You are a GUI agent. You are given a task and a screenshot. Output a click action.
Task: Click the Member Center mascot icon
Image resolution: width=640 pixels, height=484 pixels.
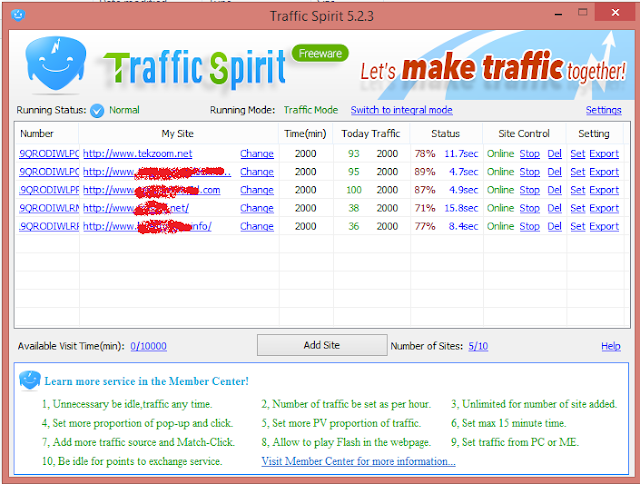click(x=29, y=380)
